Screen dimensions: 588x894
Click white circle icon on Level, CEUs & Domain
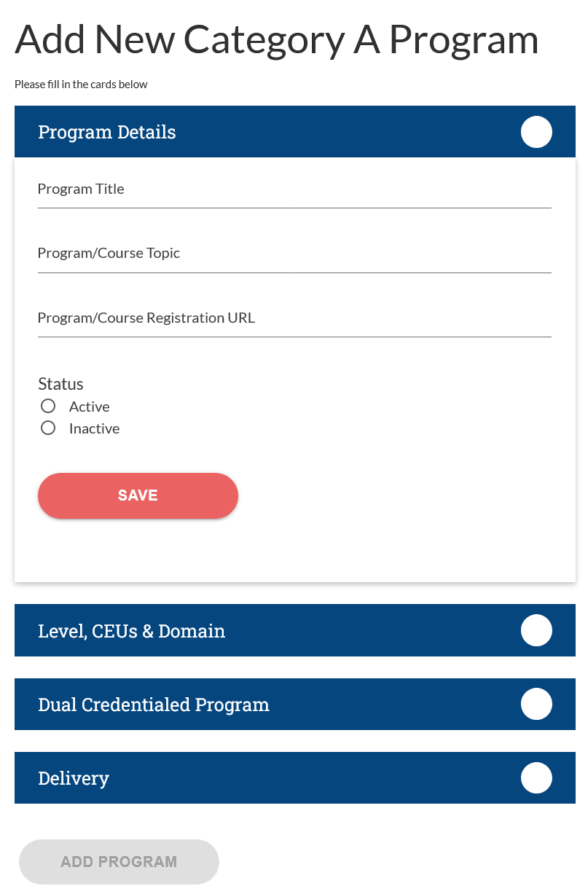(536, 630)
